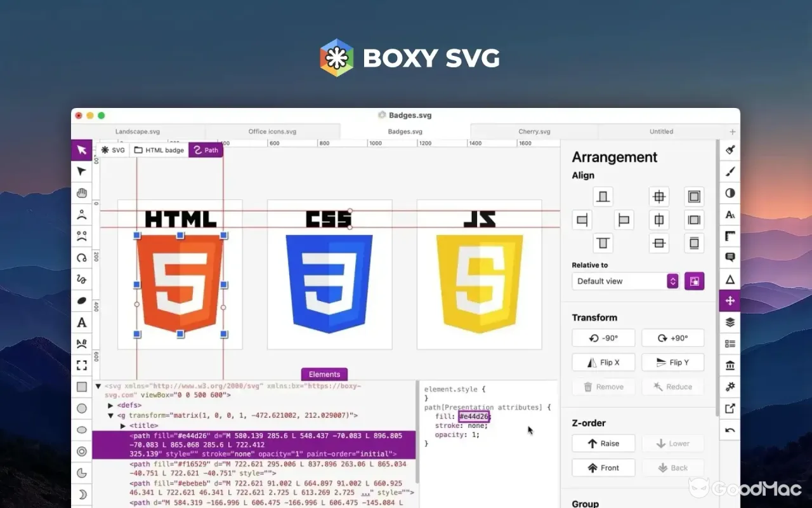
Task: Choose the Pie shape tool
Action: pyautogui.click(x=82, y=473)
